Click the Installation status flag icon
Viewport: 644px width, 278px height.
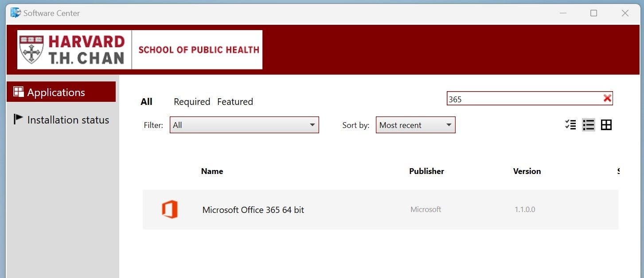point(18,119)
